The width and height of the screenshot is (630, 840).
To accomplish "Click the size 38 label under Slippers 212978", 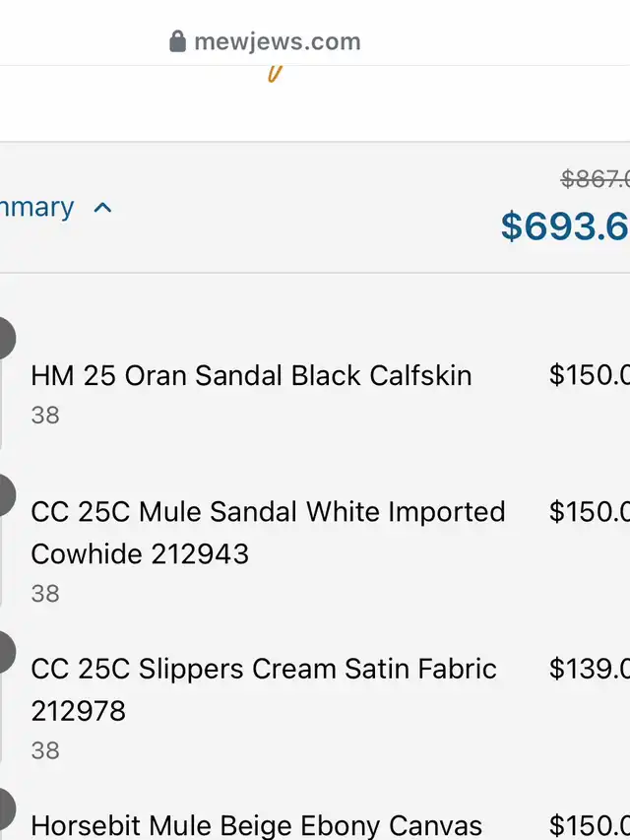I will (x=45, y=750).
